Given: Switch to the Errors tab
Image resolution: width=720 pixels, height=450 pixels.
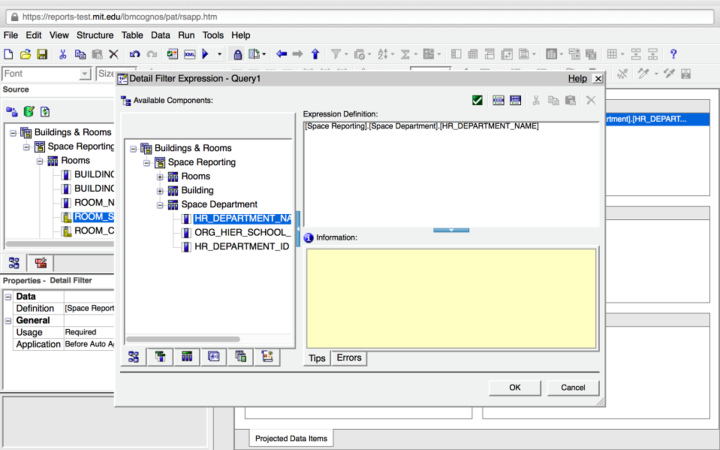Looking at the screenshot, I should (x=349, y=358).
